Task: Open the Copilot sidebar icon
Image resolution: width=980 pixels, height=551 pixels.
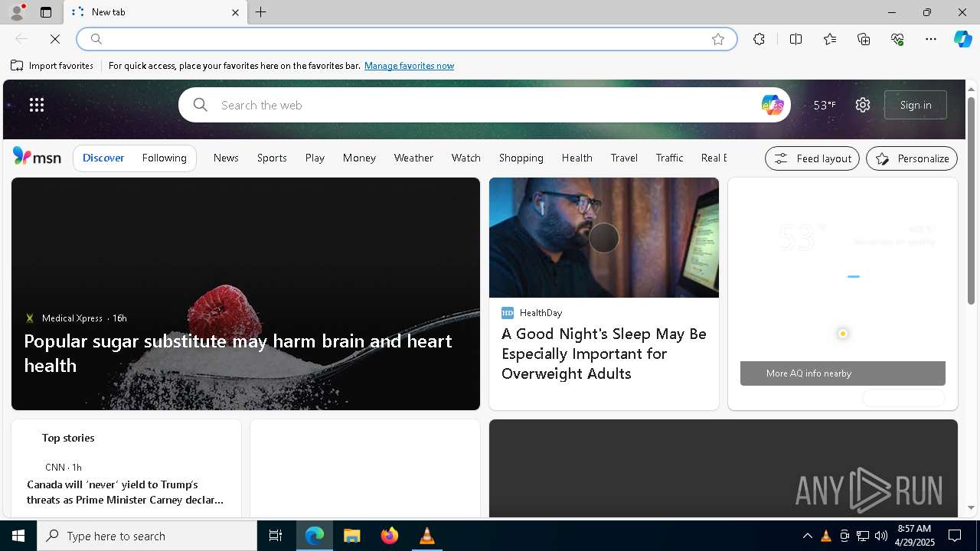Action: 963,39
